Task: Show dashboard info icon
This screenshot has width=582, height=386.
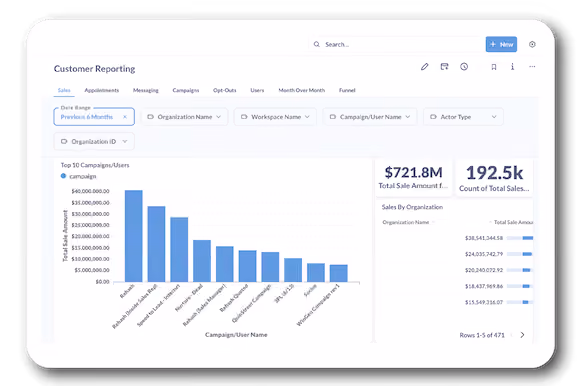Action: point(513,66)
